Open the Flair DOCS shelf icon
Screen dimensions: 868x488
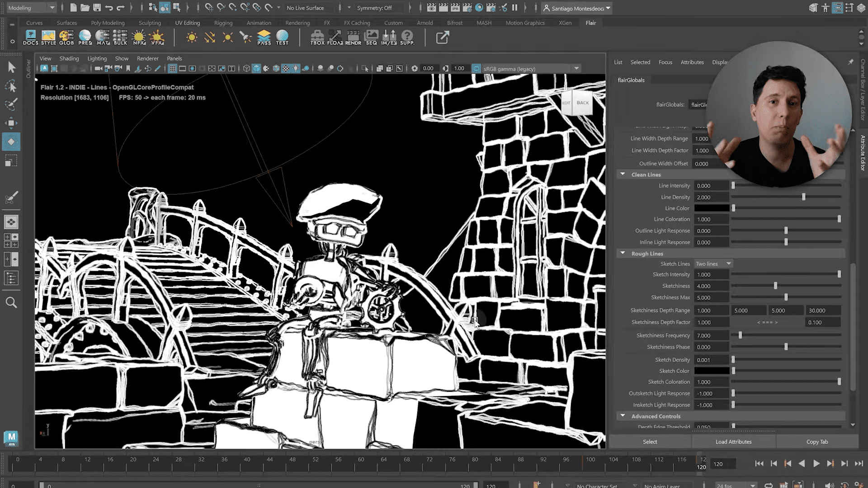[30, 37]
